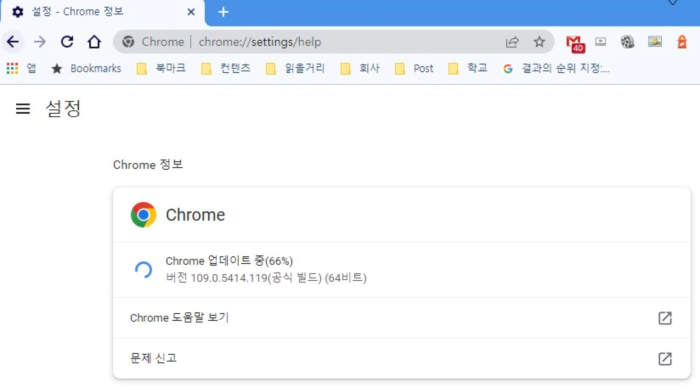Close the 설정 - Chrome 정보 tab
The height and width of the screenshot is (387, 700).
point(191,12)
